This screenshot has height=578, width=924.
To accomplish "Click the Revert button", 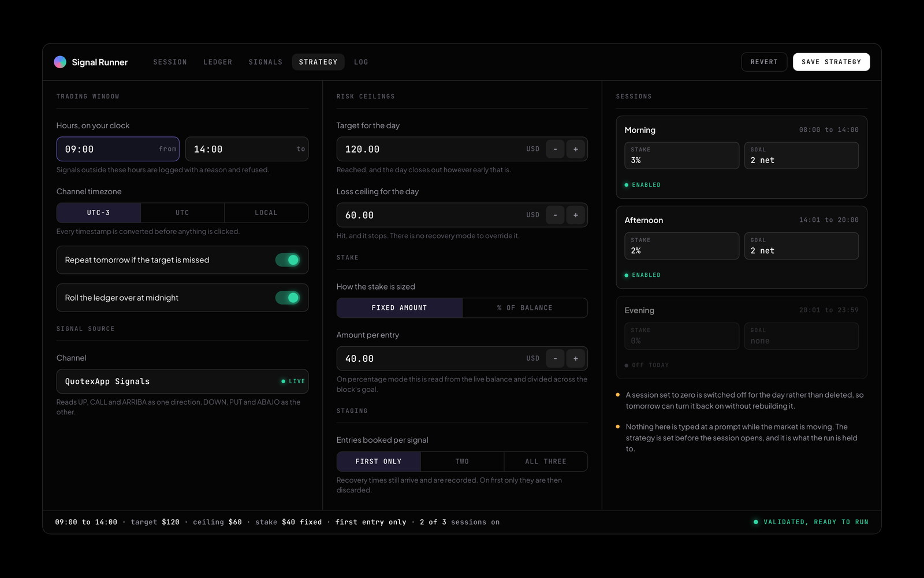I will click(764, 62).
